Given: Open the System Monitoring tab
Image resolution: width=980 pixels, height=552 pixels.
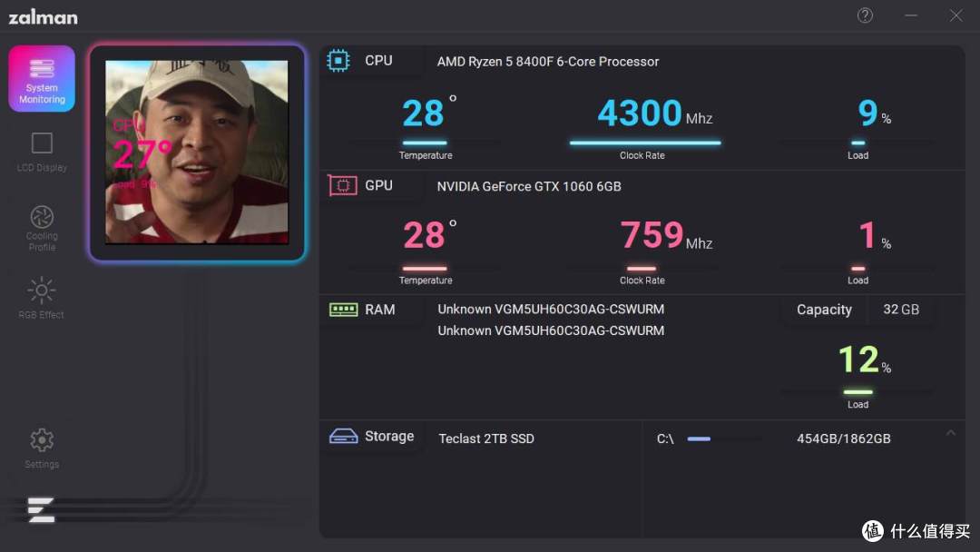Looking at the screenshot, I should [x=42, y=79].
